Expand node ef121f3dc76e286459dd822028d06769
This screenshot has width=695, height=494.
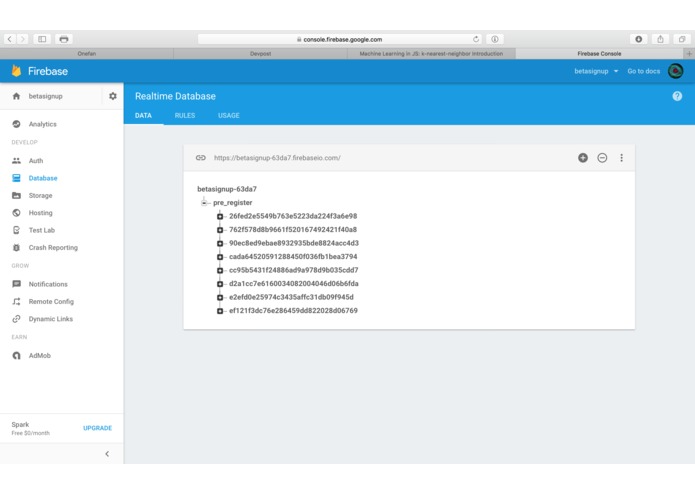coord(220,311)
